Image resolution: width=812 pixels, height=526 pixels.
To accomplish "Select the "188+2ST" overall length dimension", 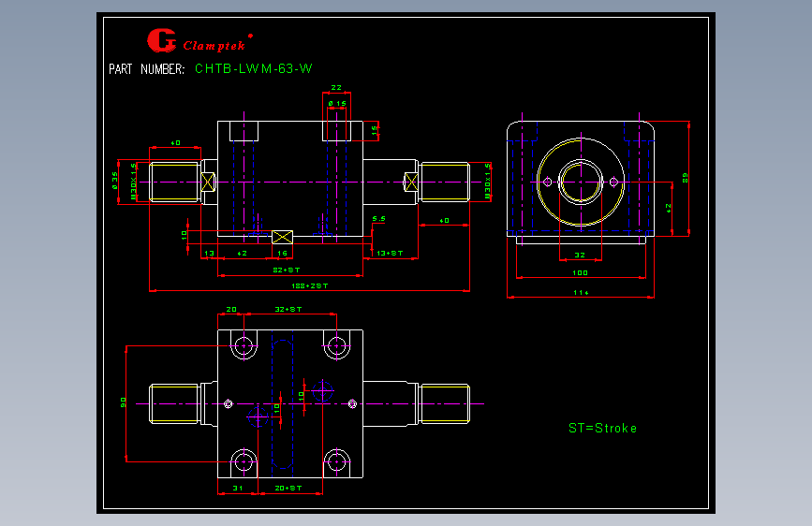I will pyautogui.click(x=309, y=285).
